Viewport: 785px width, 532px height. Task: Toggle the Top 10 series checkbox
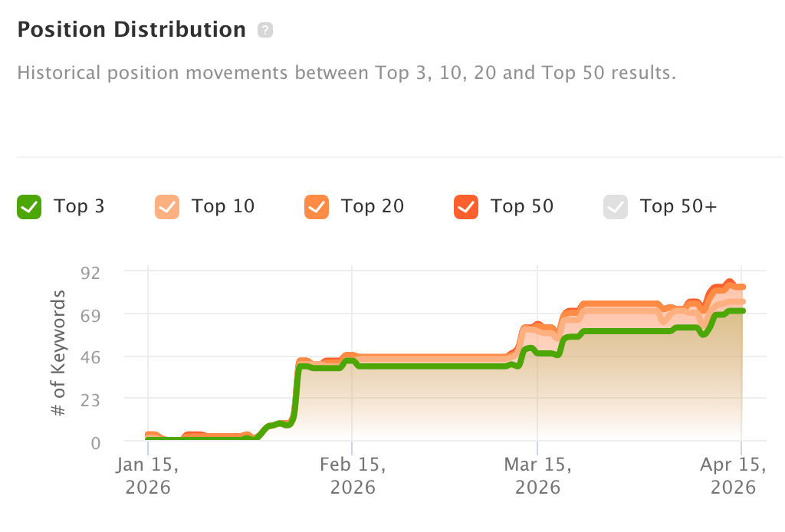click(x=167, y=207)
